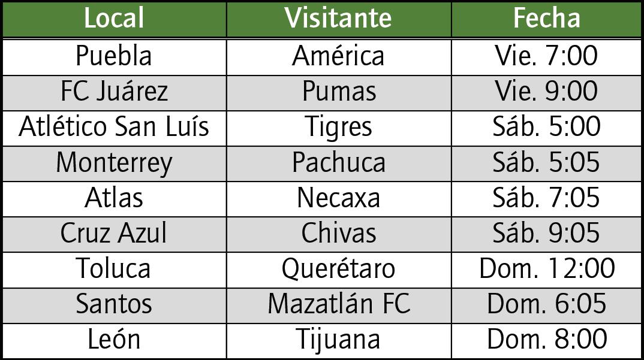Click the Tijuana visitor cell
This screenshot has width=644, height=360.
point(339,341)
